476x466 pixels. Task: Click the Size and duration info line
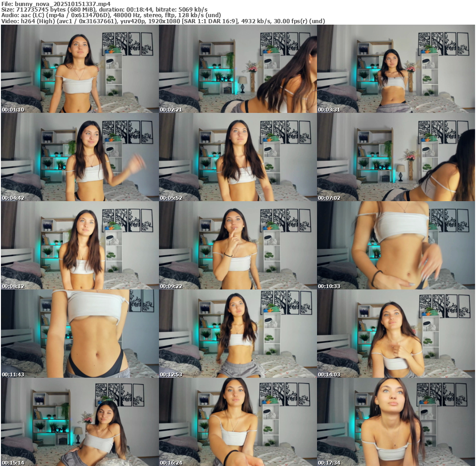[x=105, y=9]
